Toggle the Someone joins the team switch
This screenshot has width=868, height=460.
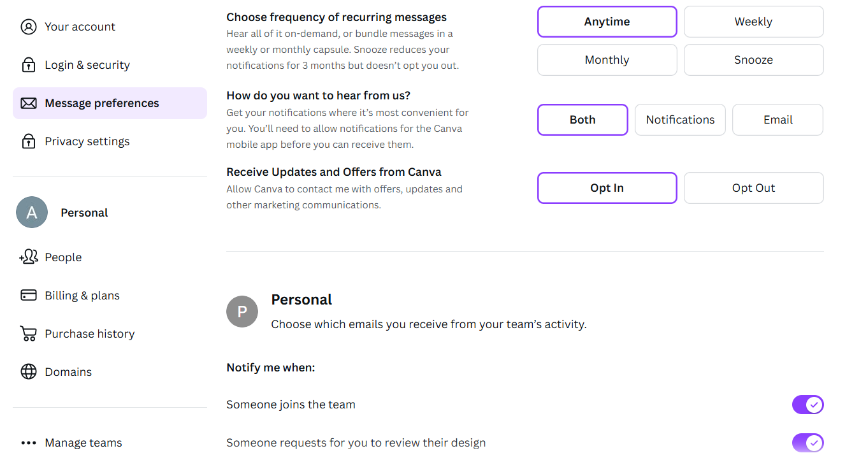(x=807, y=405)
